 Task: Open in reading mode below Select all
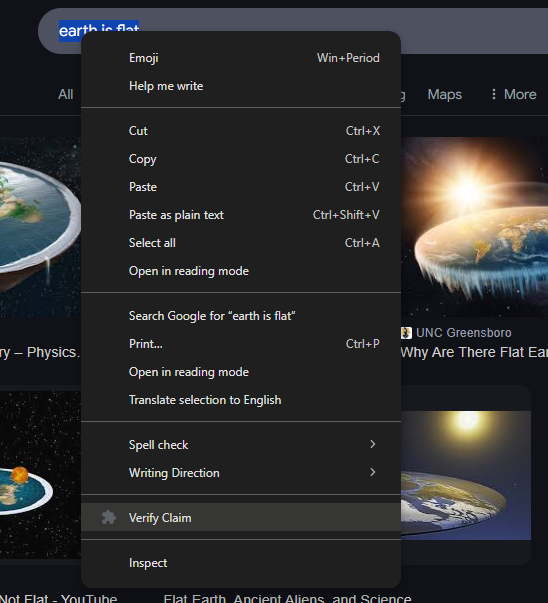click(x=241, y=271)
